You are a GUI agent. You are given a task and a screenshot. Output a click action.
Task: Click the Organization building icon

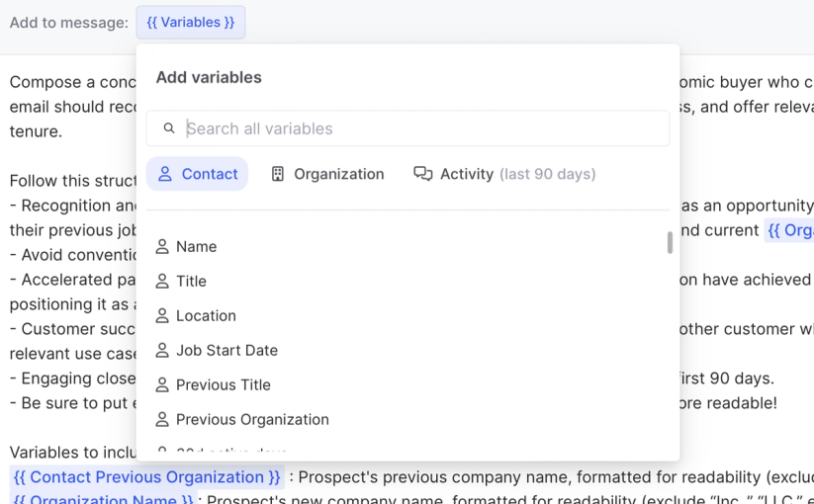tap(278, 174)
